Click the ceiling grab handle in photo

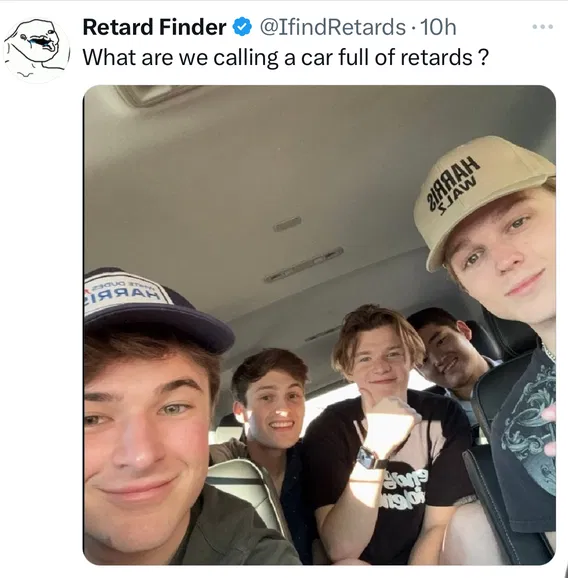click(x=304, y=265)
